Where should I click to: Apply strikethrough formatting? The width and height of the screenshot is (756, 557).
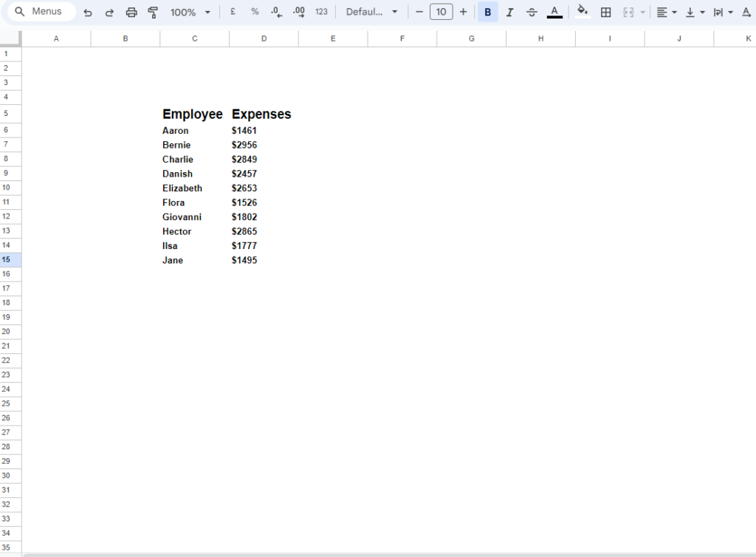point(532,12)
